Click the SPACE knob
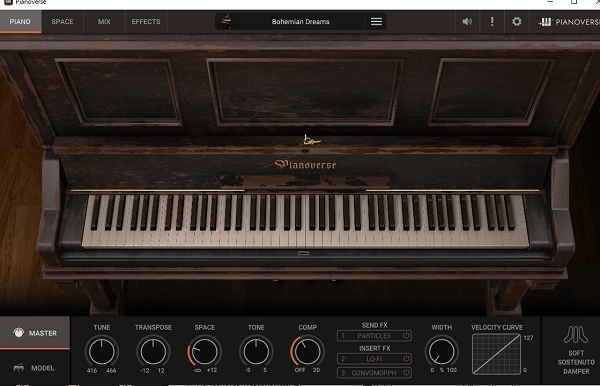The width and height of the screenshot is (600, 386). pyautogui.click(x=204, y=351)
